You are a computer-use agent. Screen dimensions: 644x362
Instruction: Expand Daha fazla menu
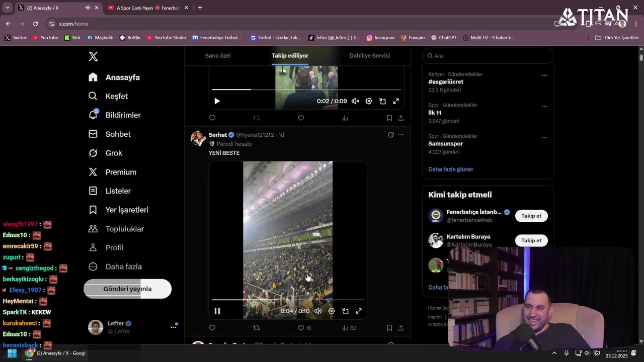[x=115, y=266]
